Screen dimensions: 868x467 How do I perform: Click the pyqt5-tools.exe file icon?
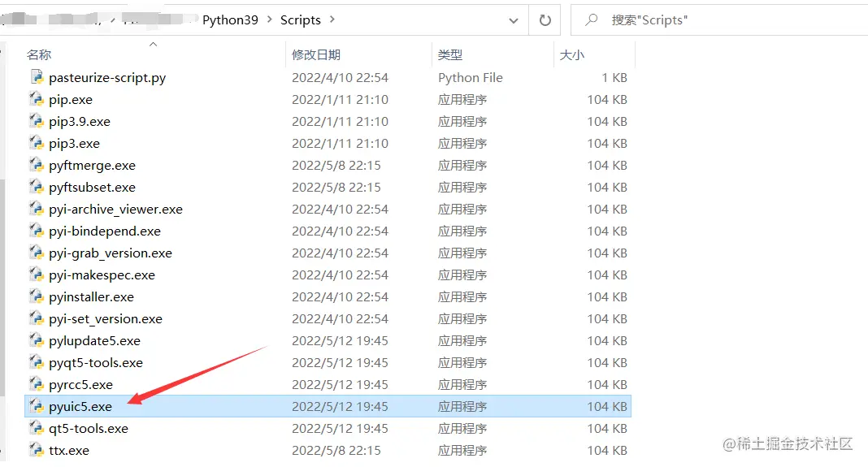click(x=37, y=362)
